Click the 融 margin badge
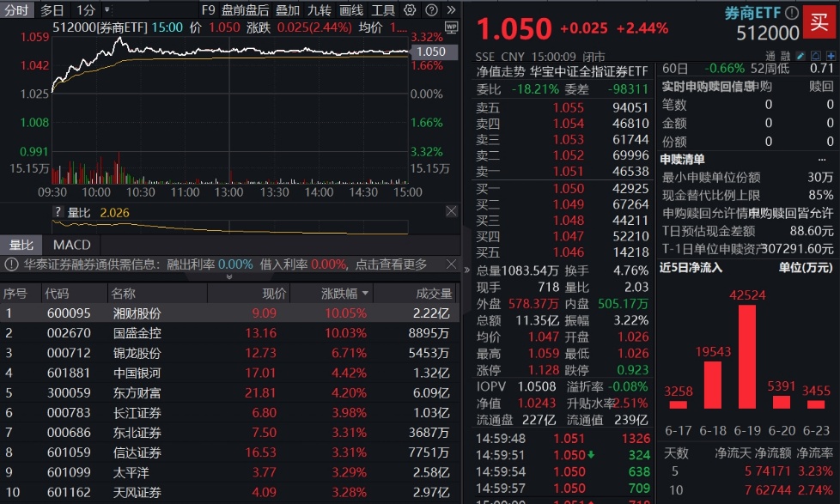 pyautogui.click(x=785, y=56)
